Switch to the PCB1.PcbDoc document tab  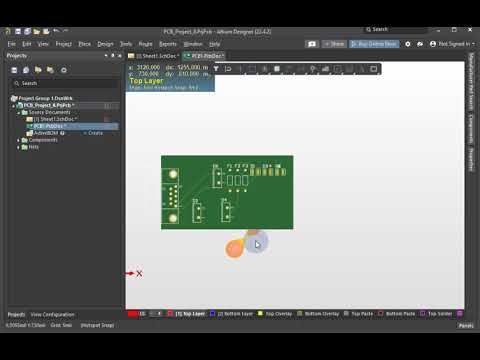(204, 56)
